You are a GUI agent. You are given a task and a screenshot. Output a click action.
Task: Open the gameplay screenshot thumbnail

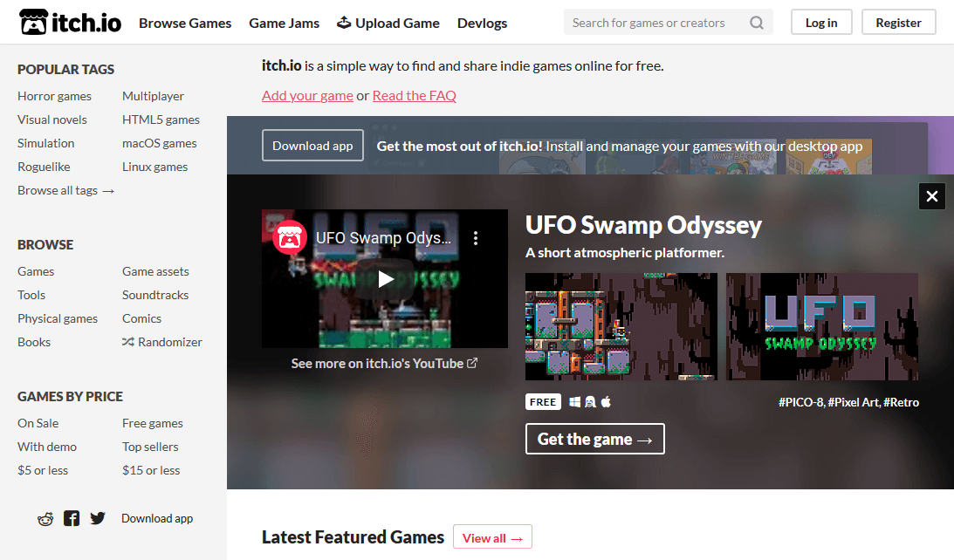click(x=621, y=326)
